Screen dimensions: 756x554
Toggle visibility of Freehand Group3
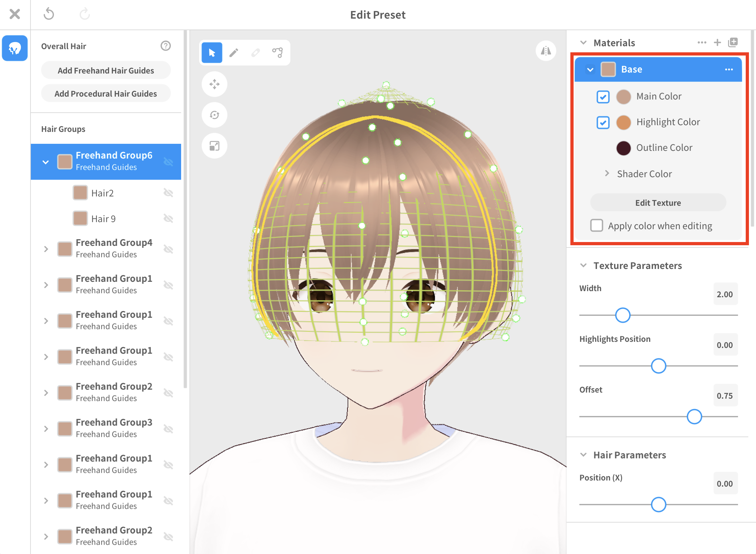coord(168,429)
